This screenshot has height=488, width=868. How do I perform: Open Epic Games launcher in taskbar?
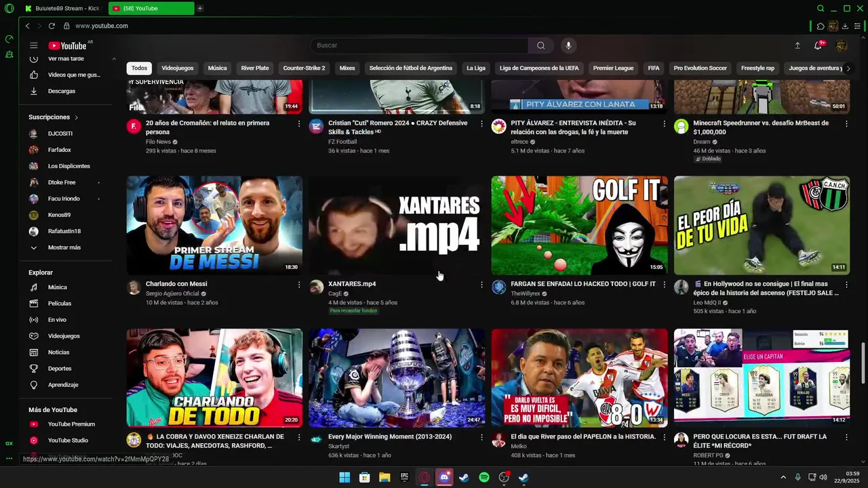404,477
